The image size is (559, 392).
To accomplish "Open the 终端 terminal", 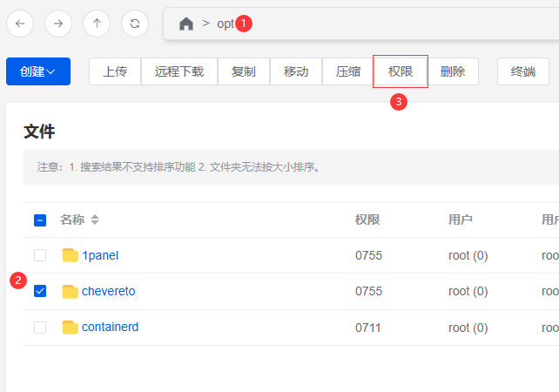I will click(523, 71).
